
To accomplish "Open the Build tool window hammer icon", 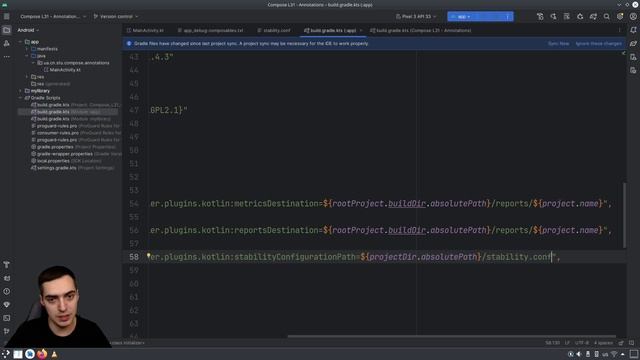I will click(7, 265).
